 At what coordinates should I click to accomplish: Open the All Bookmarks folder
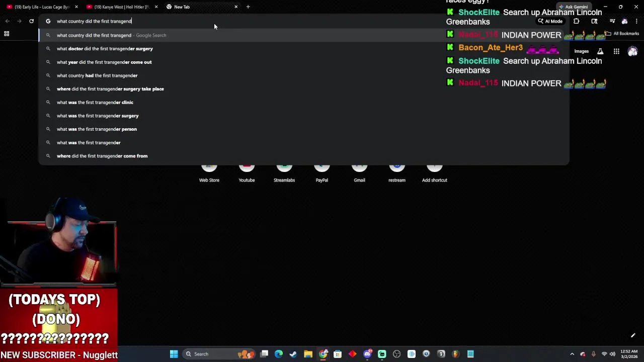tap(622, 34)
